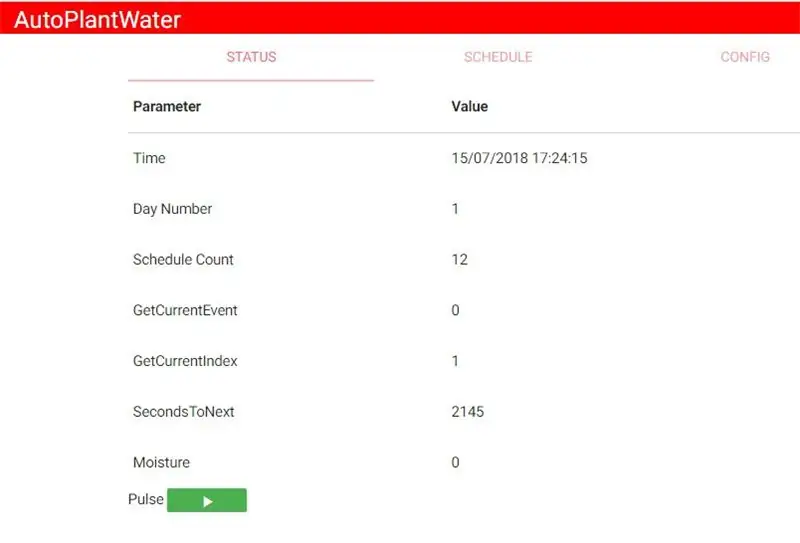This screenshot has width=800, height=543.
Task: Open the CONFIG tab
Action: (x=745, y=57)
